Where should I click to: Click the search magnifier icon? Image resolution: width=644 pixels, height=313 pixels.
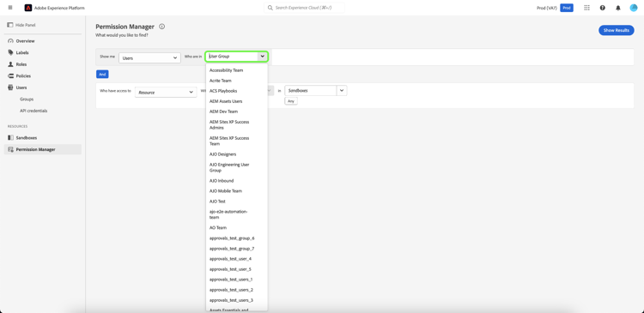[x=270, y=8]
